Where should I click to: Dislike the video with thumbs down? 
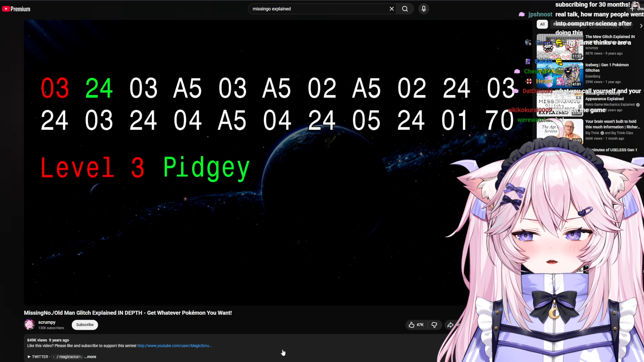coord(434,325)
